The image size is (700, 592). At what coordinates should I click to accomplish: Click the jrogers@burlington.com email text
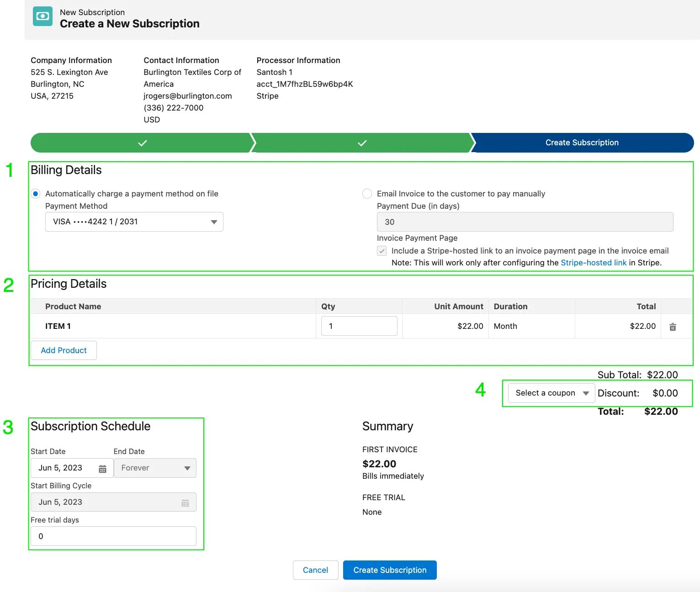tap(188, 96)
